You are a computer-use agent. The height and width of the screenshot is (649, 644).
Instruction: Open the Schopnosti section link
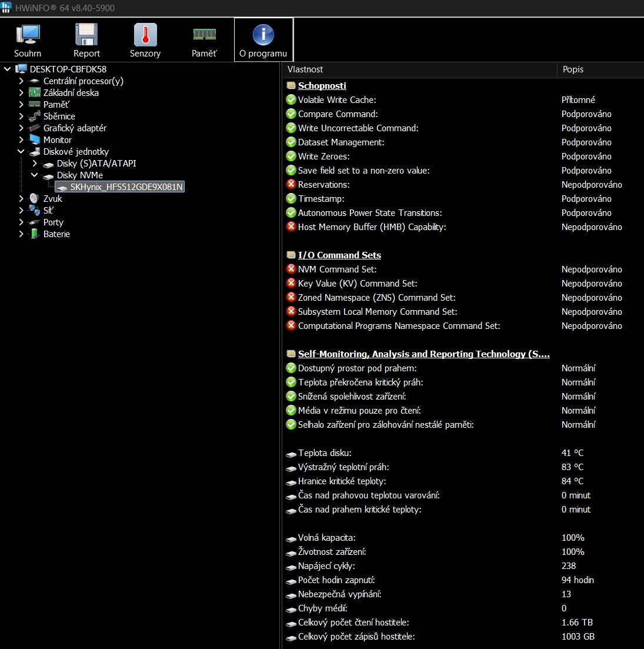pos(322,85)
